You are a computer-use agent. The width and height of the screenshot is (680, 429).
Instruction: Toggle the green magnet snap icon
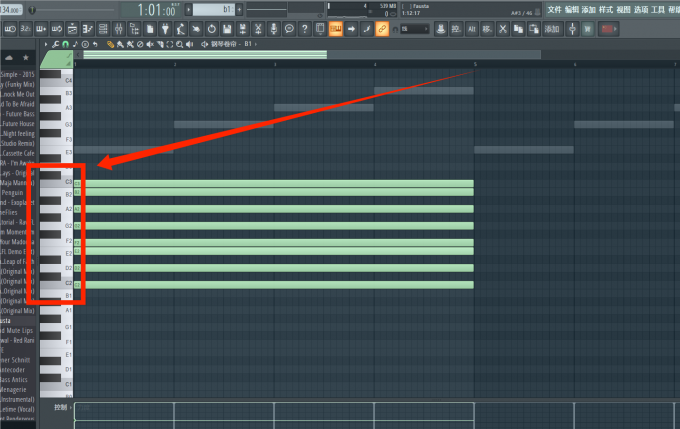click(65, 44)
